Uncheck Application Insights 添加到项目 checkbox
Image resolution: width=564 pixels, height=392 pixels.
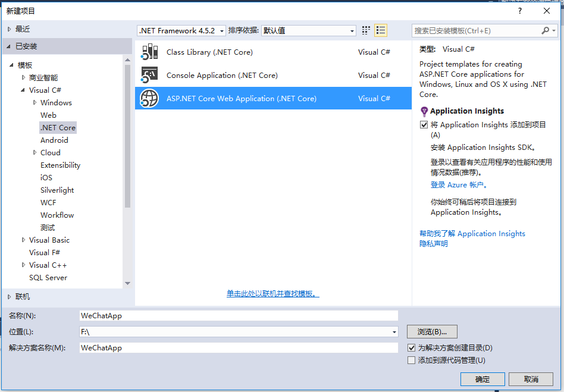coord(424,125)
